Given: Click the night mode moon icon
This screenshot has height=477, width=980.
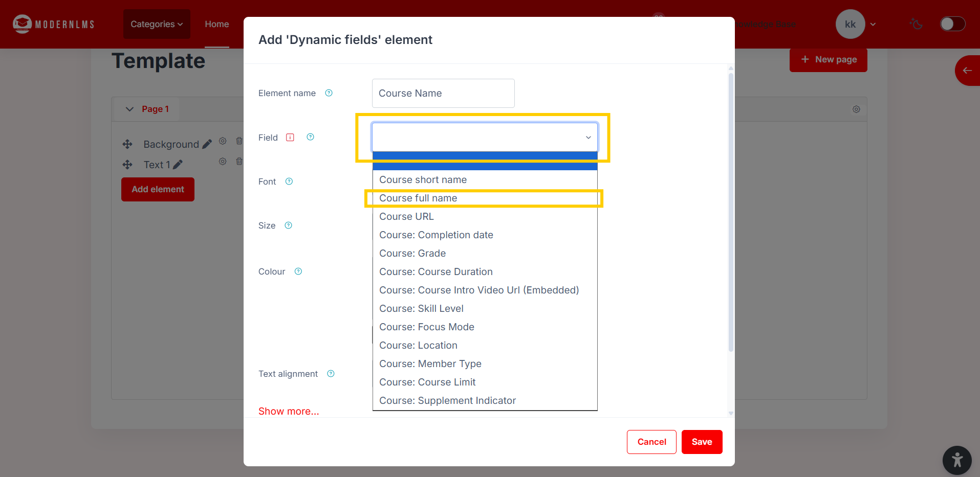Looking at the screenshot, I should tap(916, 24).
